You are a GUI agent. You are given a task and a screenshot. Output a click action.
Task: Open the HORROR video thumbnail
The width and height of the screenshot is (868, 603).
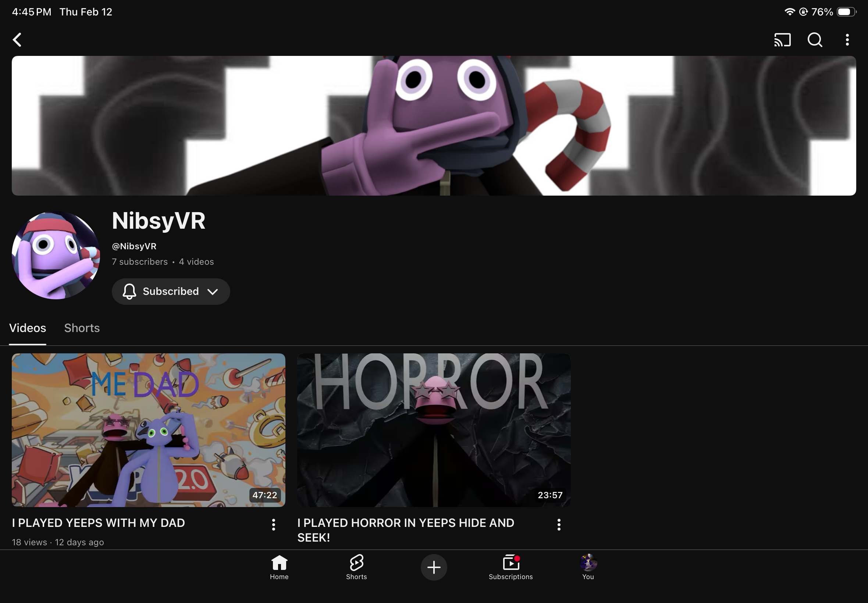[434, 430]
